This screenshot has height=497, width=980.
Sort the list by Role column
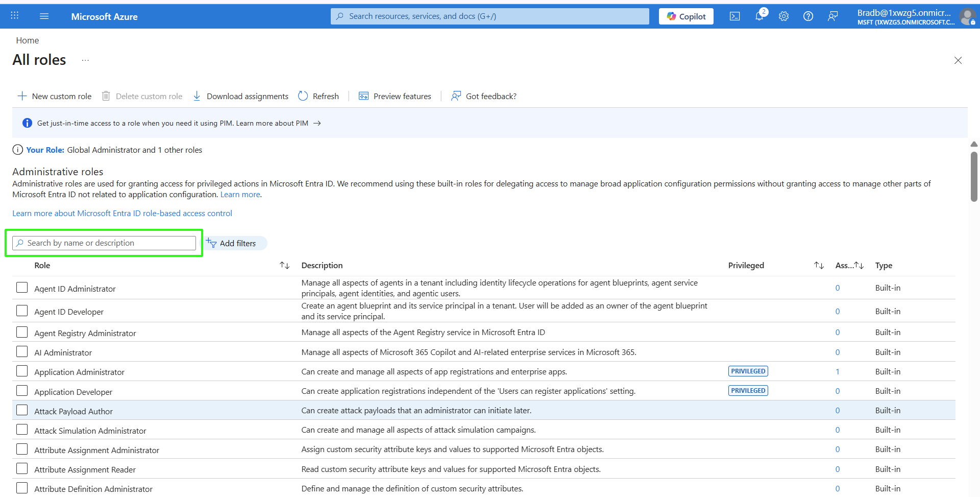(x=284, y=266)
